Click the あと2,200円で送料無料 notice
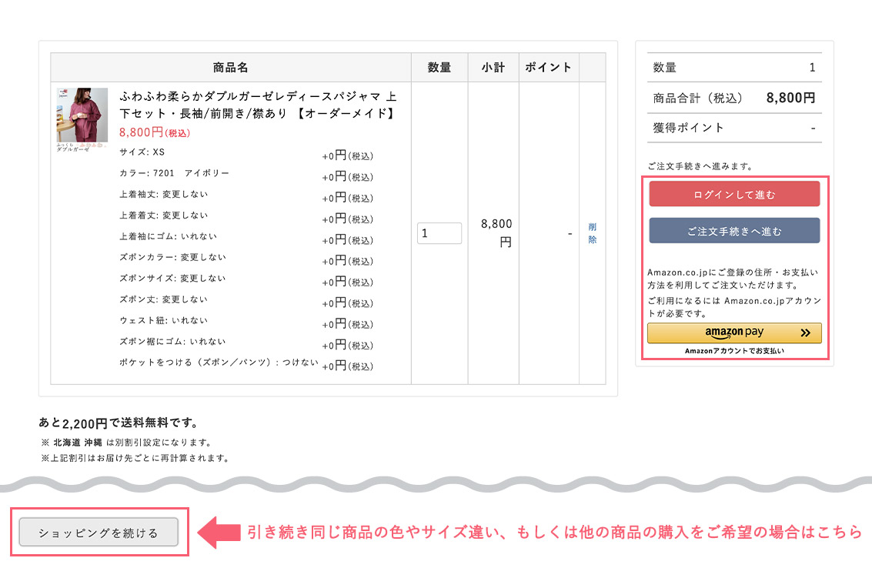 pos(119,423)
